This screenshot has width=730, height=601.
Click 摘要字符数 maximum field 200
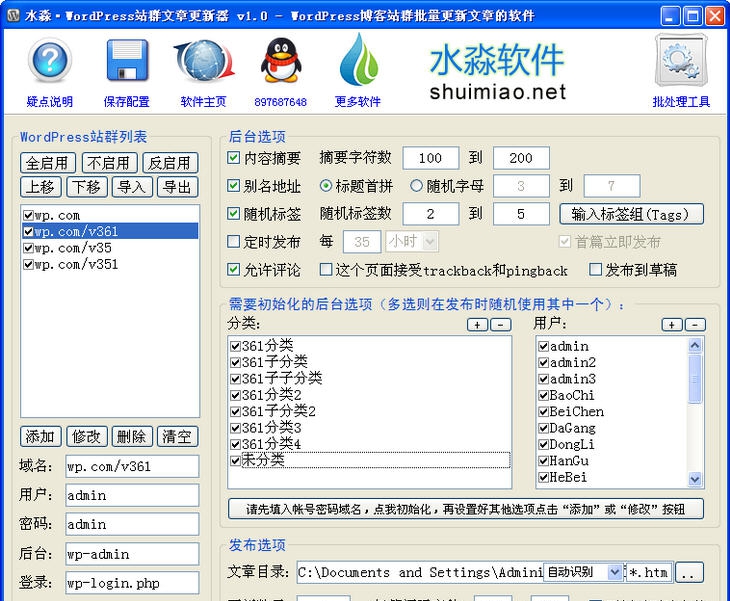(521, 158)
